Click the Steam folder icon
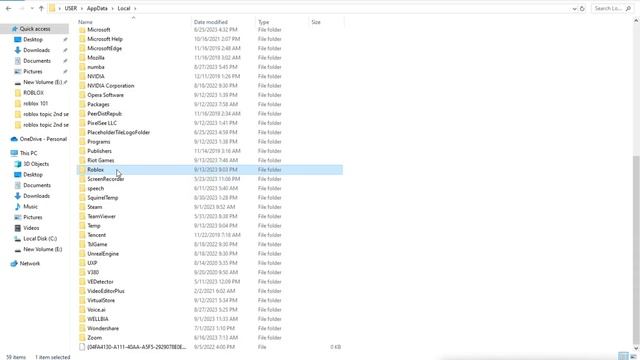 click(82, 207)
